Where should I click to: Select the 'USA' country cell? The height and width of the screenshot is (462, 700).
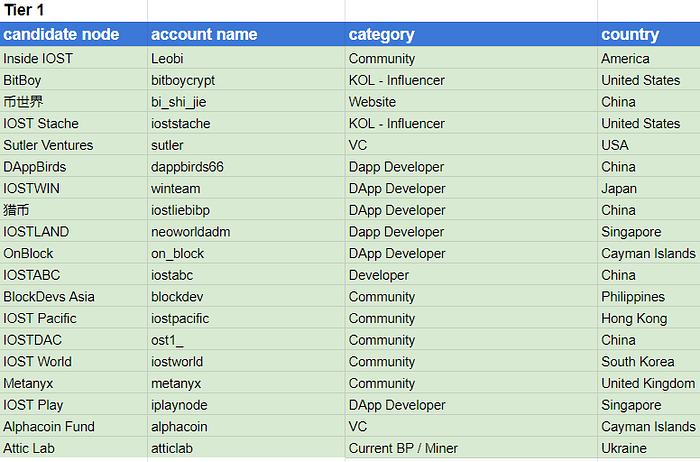click(649, 145)
